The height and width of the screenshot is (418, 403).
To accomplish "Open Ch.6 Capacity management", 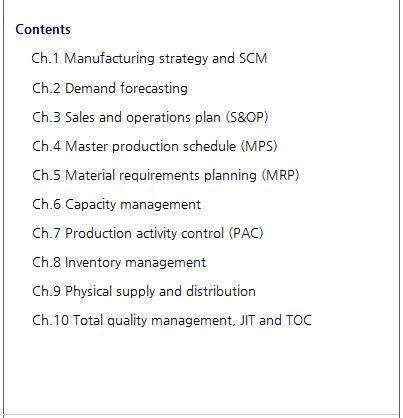I will tap(116, 204).
